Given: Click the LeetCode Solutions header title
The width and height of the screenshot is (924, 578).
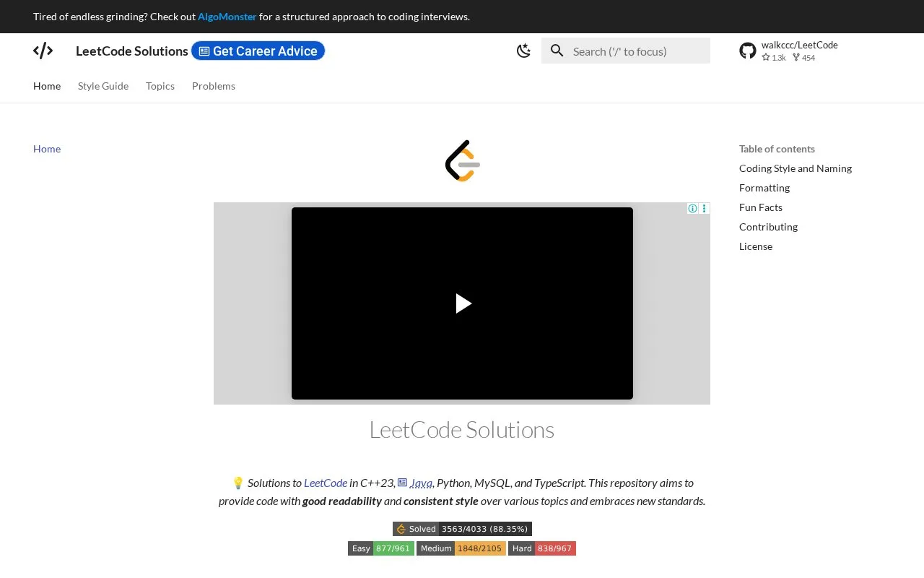Looking at the screenshot, I should pos(132,51).
